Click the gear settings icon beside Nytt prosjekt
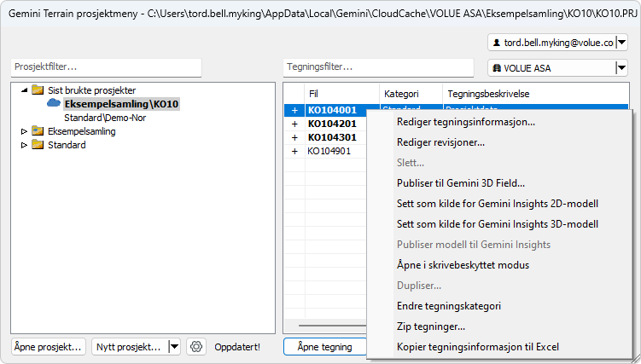The width and height of the screenshot is (641, 364). click(x=196, y=347)
